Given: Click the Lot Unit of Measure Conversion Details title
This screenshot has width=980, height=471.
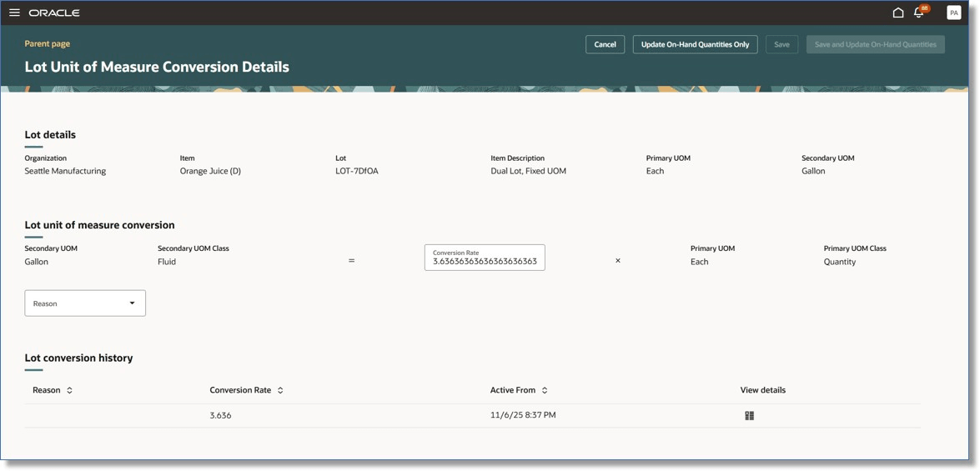Looking at the screenshot, I should (157, 66).
